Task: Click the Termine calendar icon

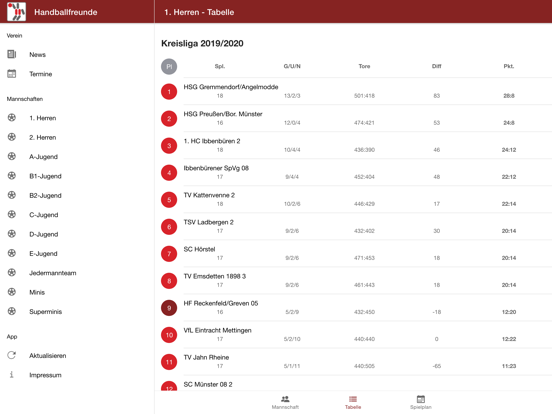Action: tap(12, 74)
